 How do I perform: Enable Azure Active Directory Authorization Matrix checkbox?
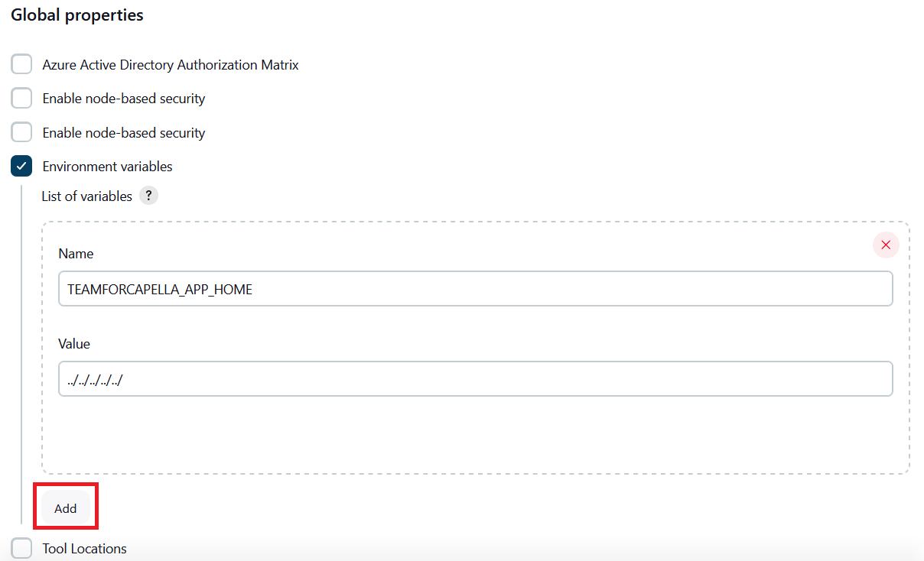point(21,65)
